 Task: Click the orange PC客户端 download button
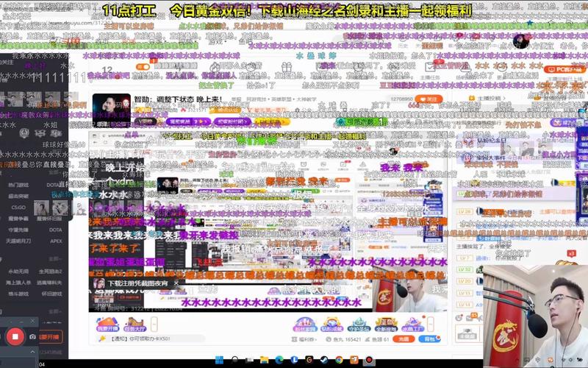tap(564, 69)
